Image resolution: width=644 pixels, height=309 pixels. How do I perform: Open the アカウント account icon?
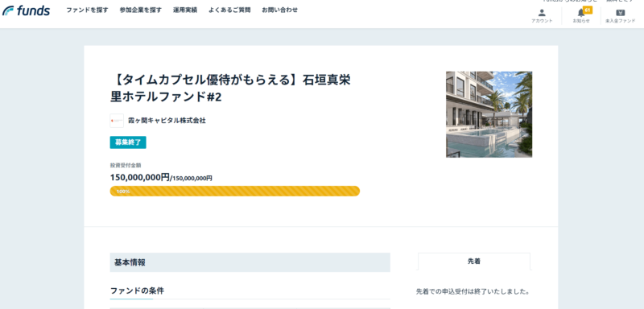542,15
